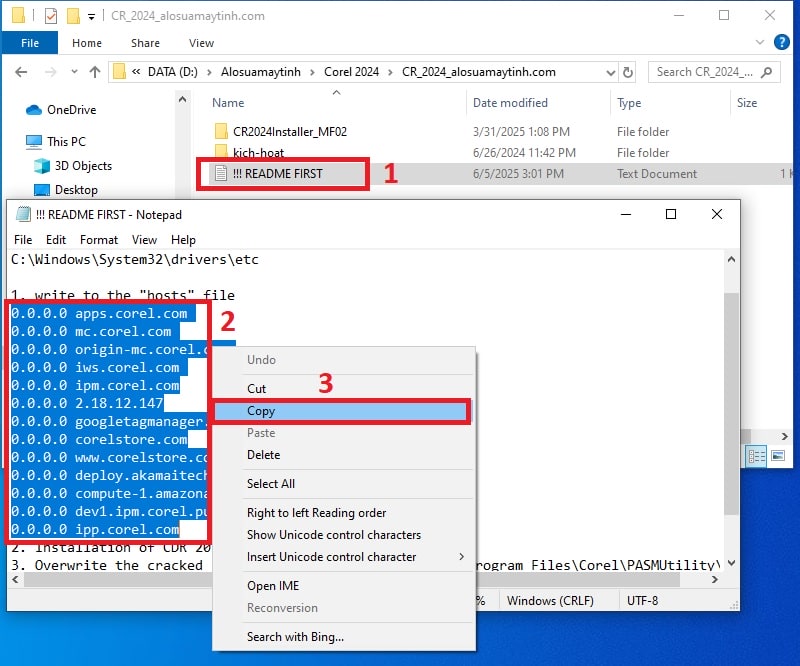
Task: Open the View ribbon tab in Explorer
Action: [x=201, y=43]
